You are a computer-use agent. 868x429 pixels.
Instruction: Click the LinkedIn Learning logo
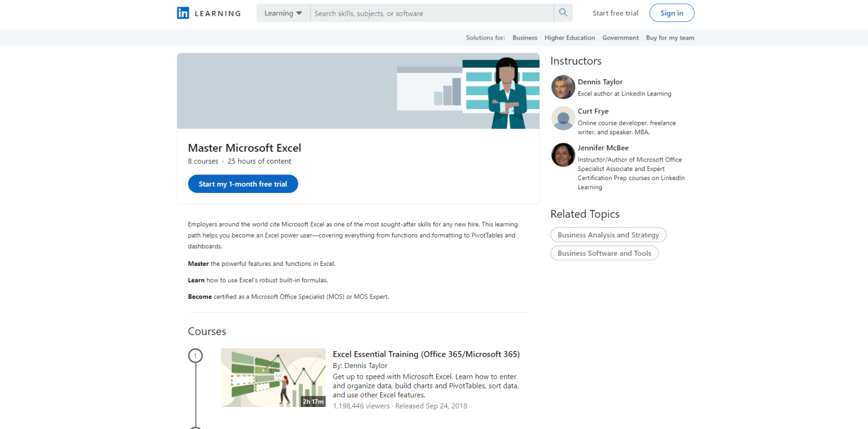[208, 12]
